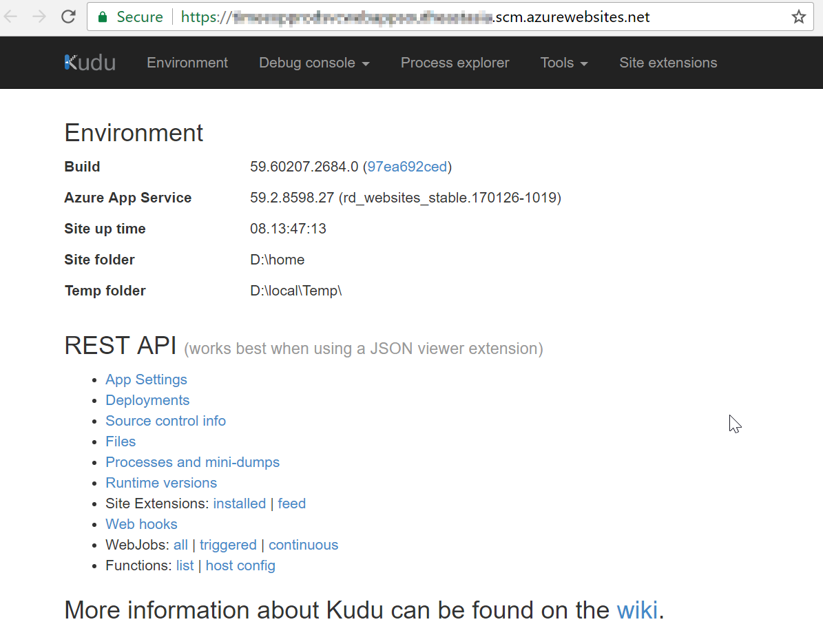Click the Azure App Service version value
The width and height of the screenshot is (823, 644).
coord(406,198)
